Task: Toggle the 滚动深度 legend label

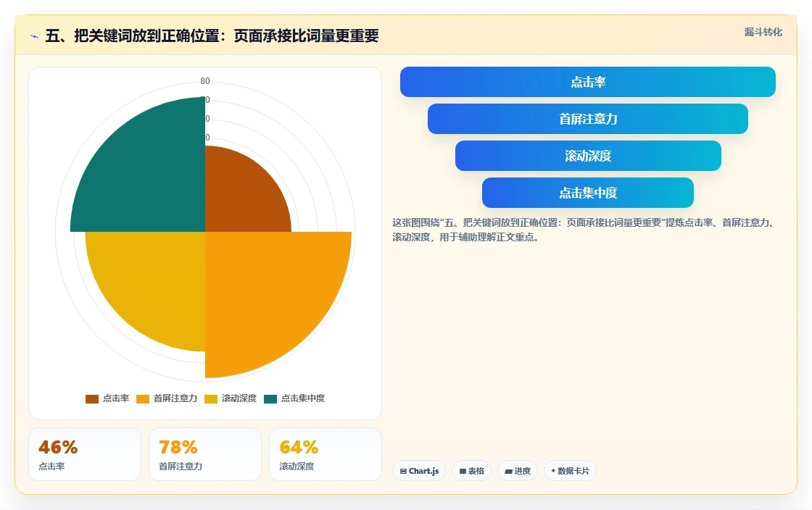Action: [239, 398]
